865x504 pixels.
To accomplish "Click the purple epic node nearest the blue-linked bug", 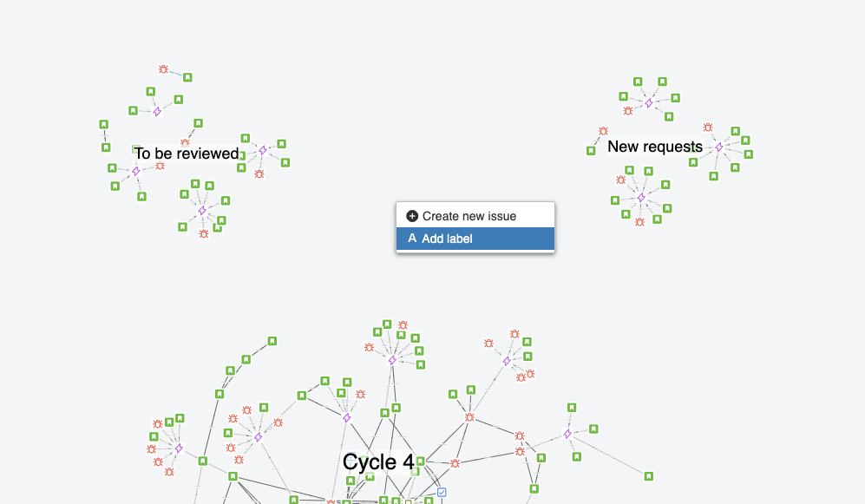I will [157, 112].
